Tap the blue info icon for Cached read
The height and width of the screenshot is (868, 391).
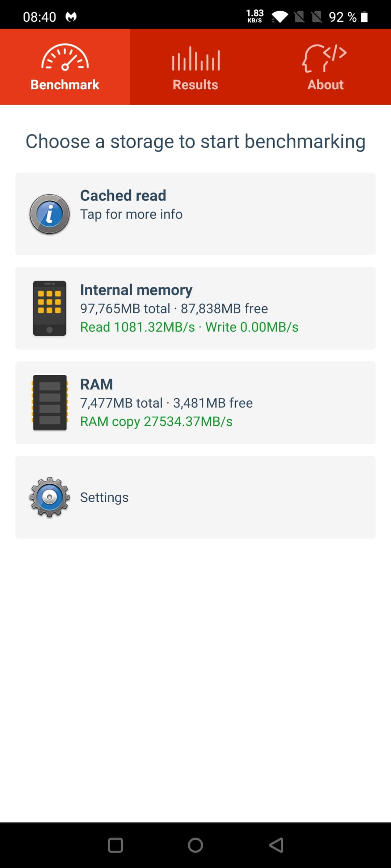click(50, 214)
